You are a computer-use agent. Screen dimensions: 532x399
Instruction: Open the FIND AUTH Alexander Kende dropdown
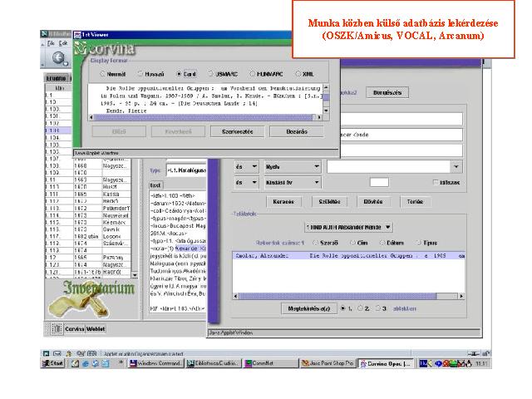coord(348,227)
